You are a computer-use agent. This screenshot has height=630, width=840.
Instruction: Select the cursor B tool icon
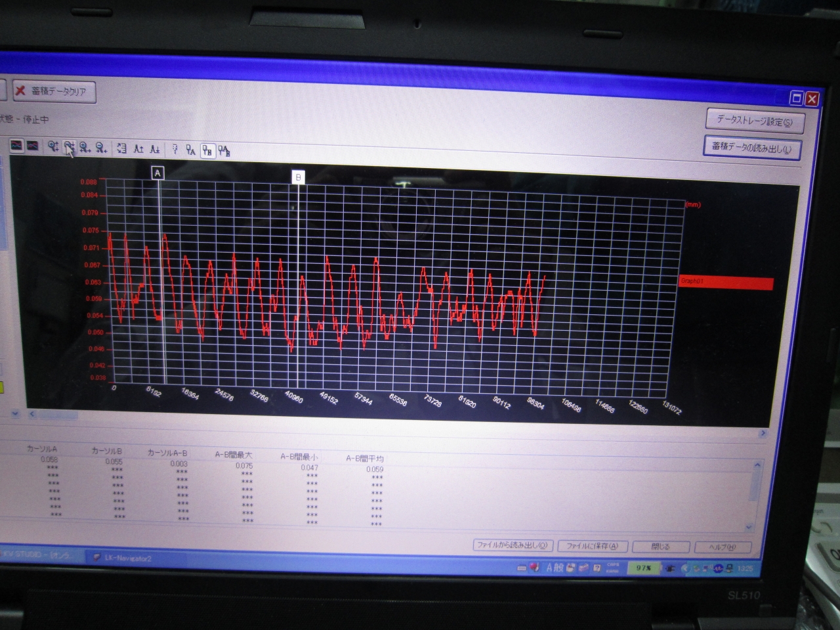207,150
